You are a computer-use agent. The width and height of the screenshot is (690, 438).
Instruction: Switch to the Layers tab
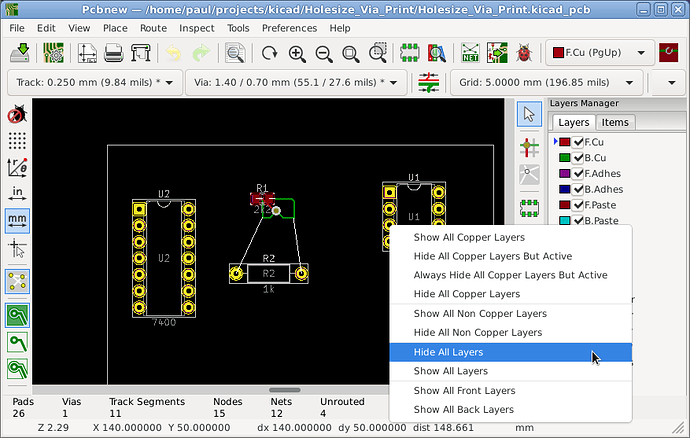[573, 122]
